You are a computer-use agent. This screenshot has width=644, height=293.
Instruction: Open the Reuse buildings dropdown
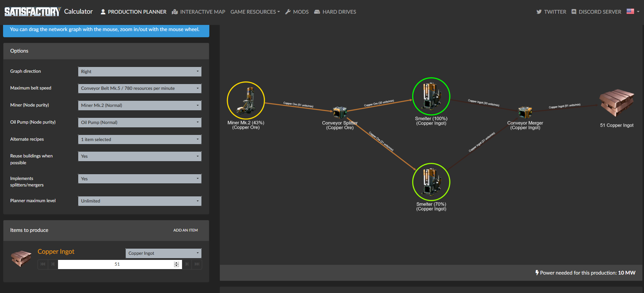coord(140,156)
